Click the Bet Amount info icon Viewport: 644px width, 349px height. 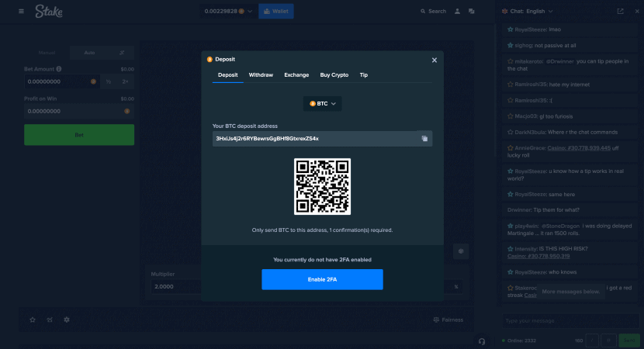click(x=59, y=69)
